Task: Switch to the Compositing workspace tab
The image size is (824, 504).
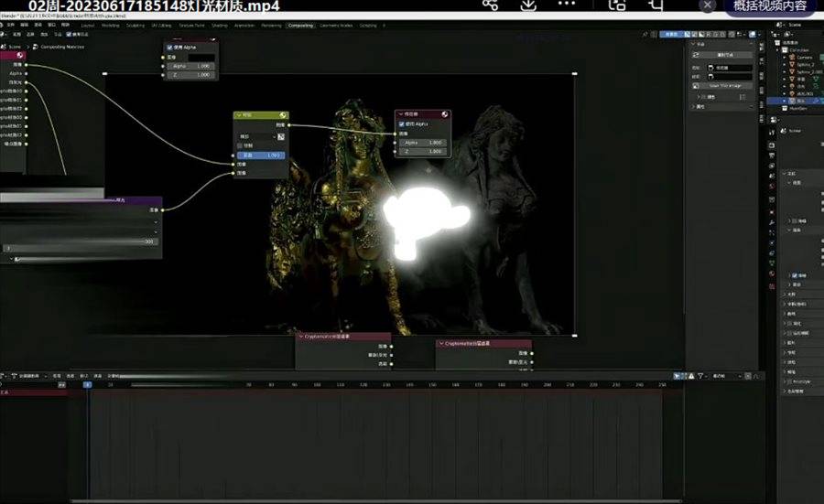Action: point(299,26)
